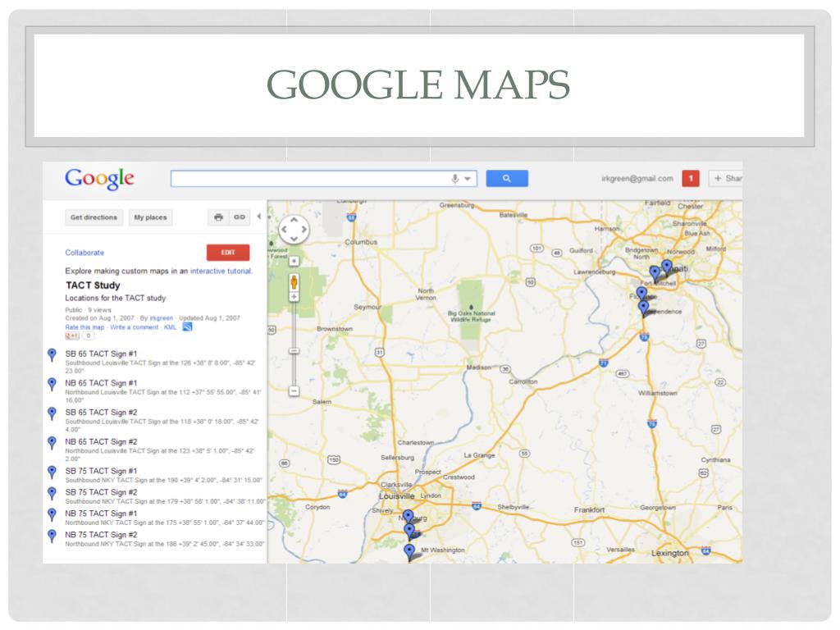Click the zoom slider handle
The height and width of the screenshot is (630, 840).
click(x=294, y=351)
